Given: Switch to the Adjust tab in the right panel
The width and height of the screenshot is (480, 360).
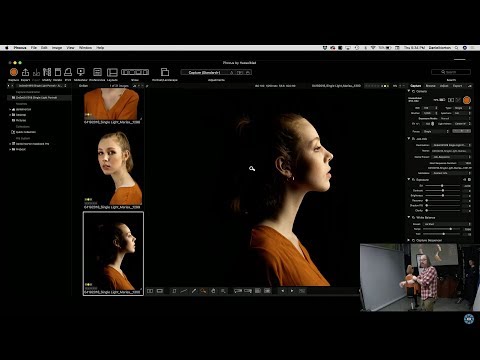Looking at the screenshot, I should (444, 86).
